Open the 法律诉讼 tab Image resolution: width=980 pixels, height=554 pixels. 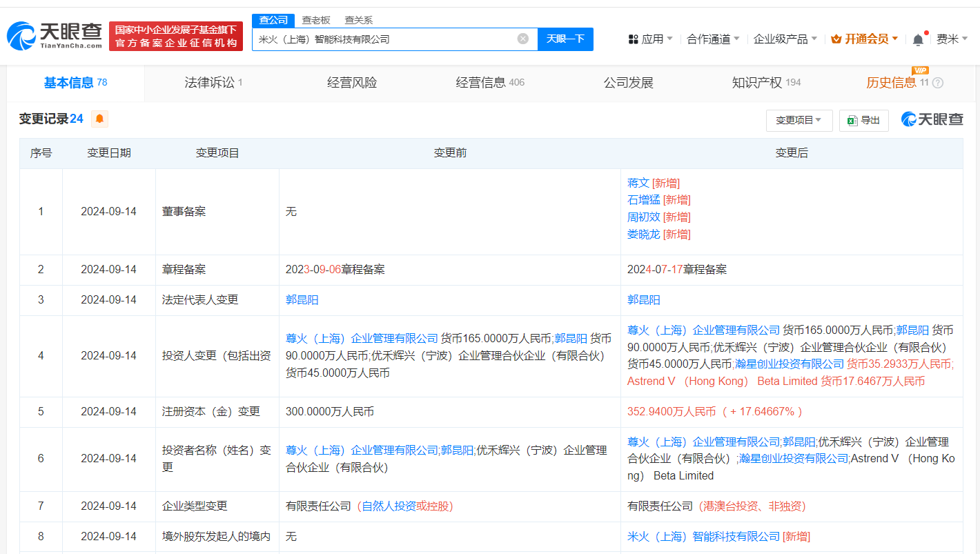[210, 81]
